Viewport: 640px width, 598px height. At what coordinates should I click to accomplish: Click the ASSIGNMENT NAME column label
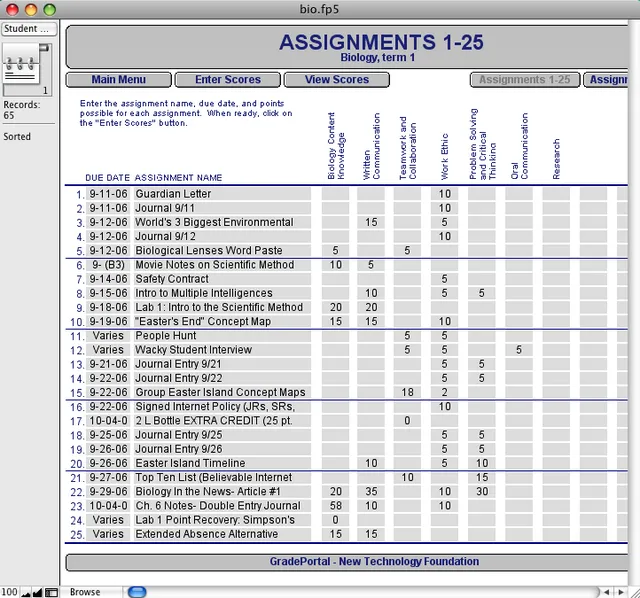178,178
